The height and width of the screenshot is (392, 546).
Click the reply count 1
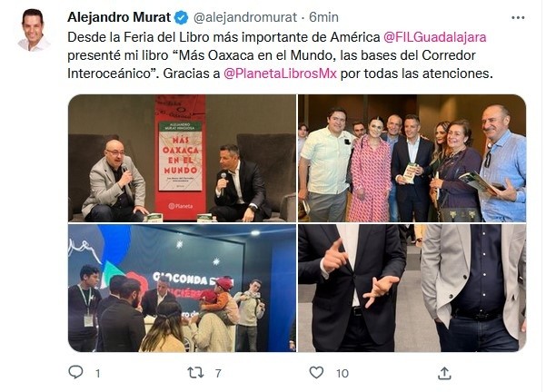point(98,373)
